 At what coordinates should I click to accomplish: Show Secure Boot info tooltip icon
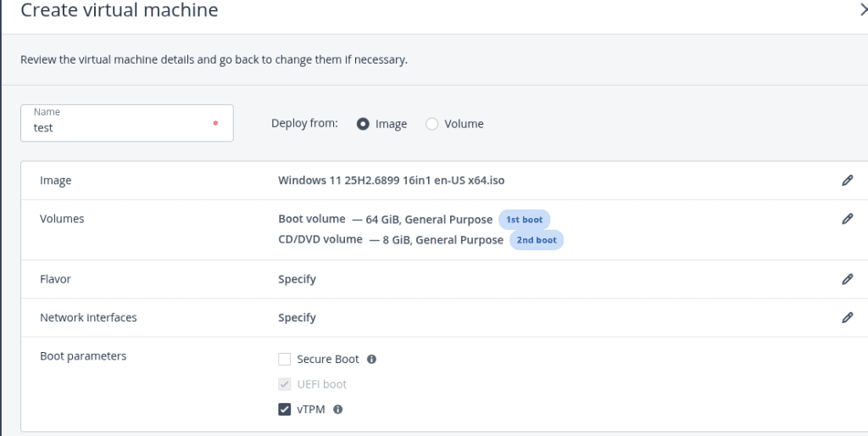pyautogui.click(x=371, y=360)
